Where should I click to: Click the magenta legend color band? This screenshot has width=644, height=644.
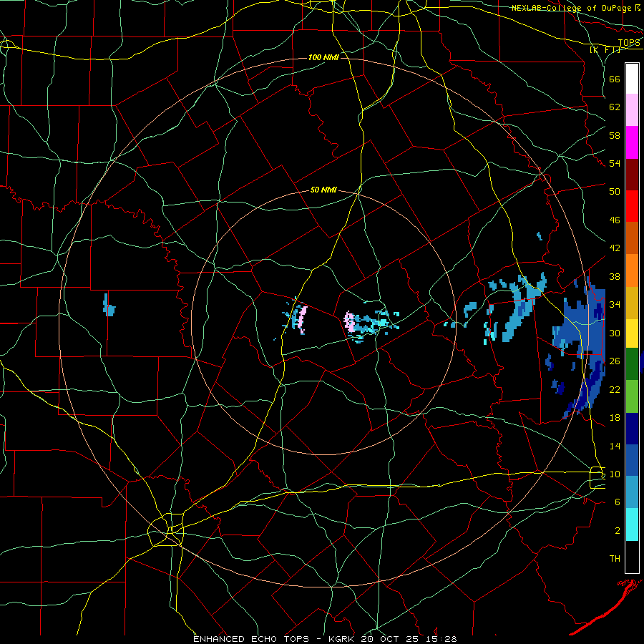coord(632,142)
